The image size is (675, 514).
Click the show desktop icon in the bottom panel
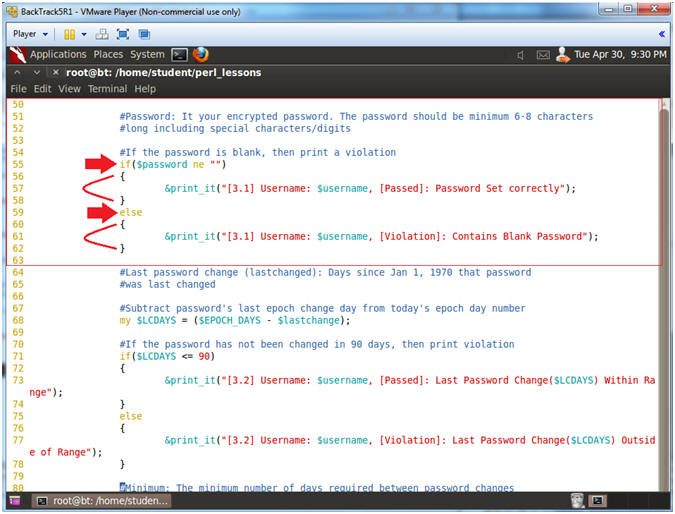click(x=15, y=501)
